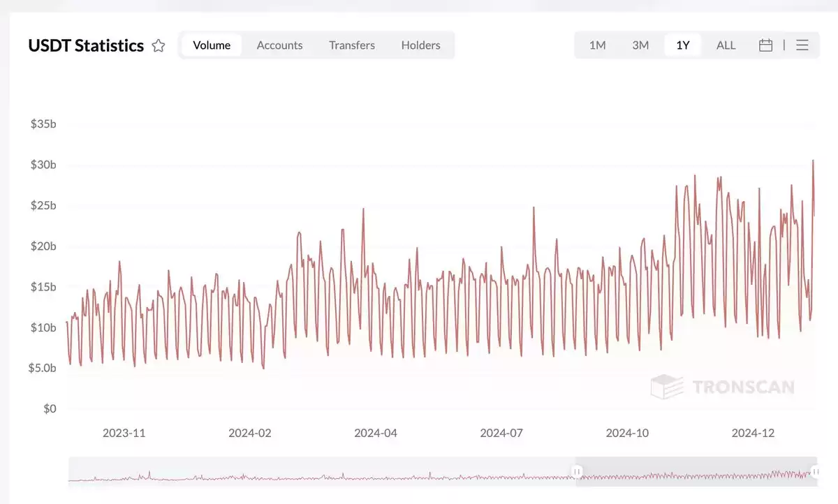Click the $20b axis label
The width and height of the screenshot is (838, 504).
[x=43, y=246]
